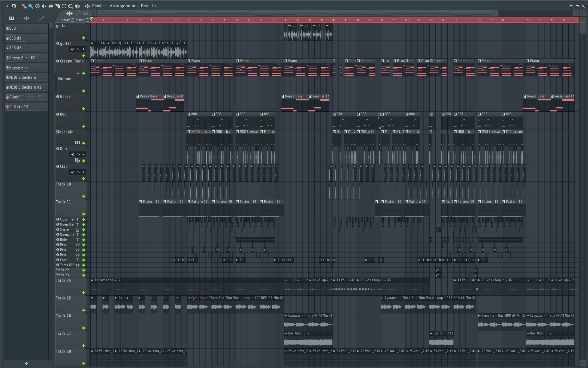
Task: Click Kick track audio input icon
Action: 72,154
